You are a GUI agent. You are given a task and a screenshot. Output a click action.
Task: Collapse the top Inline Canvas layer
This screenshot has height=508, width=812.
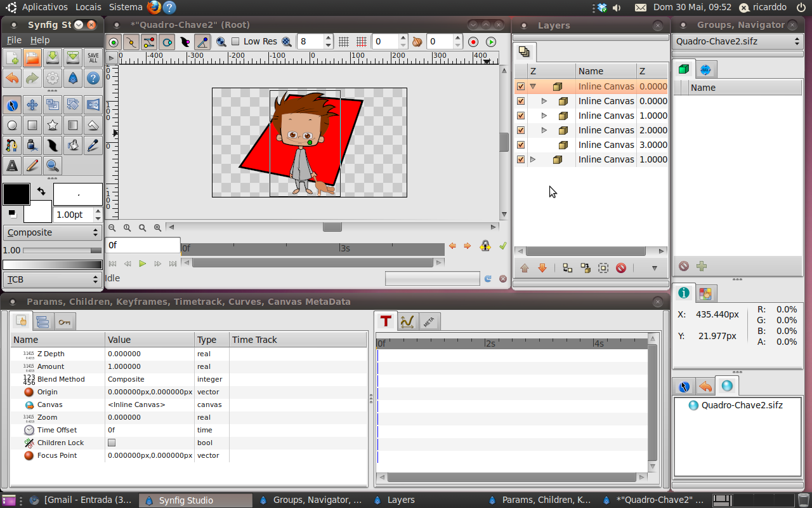point(533,86)
